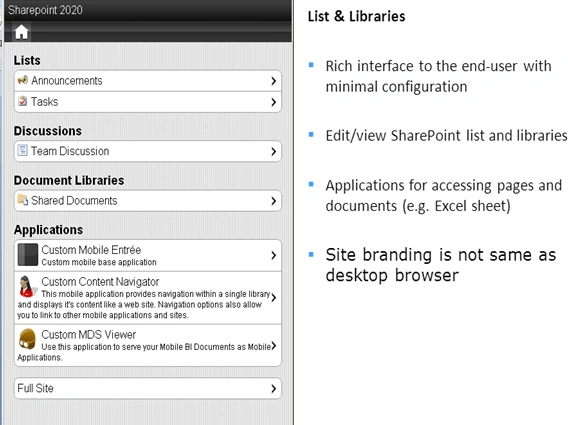
Task: Open the Announcements list
Action: point(148,81)
